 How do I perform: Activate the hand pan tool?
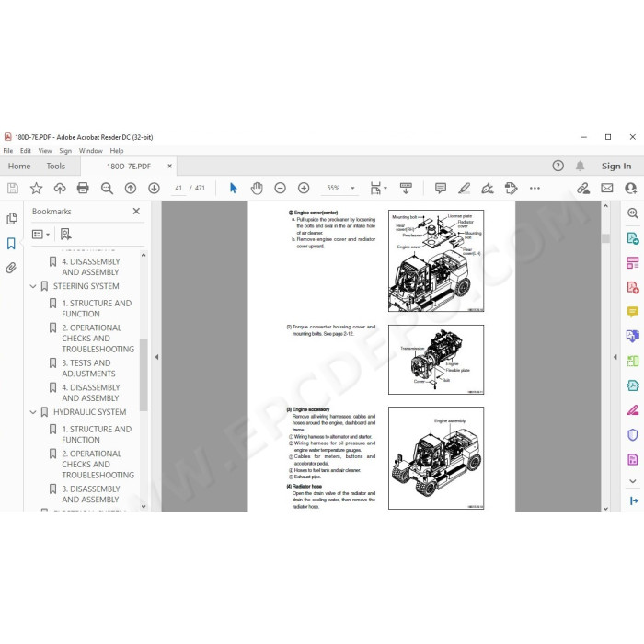coord(257,188)
